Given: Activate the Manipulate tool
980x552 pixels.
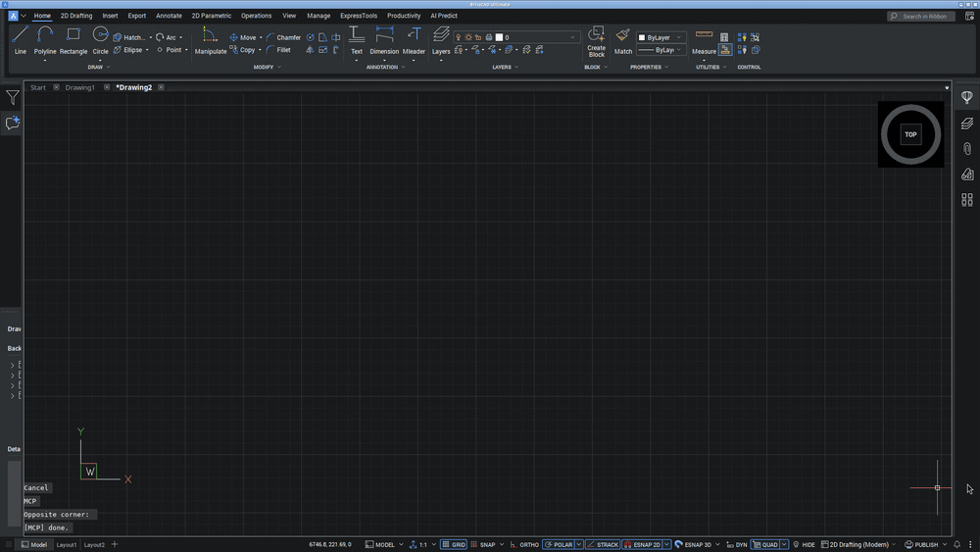Looking at the screenshot, I should pos(210,40).
